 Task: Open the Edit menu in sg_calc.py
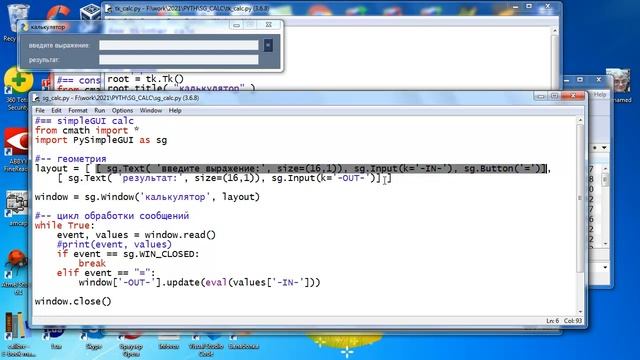(x=56, y=111)
